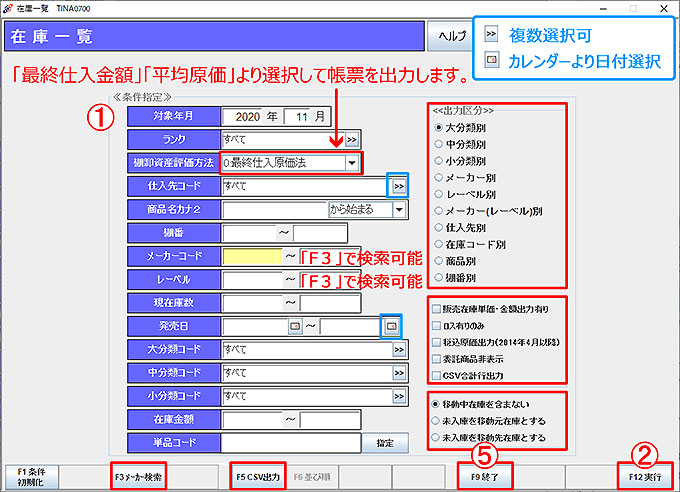Click the 対象年月 year field

click(242, 117)
